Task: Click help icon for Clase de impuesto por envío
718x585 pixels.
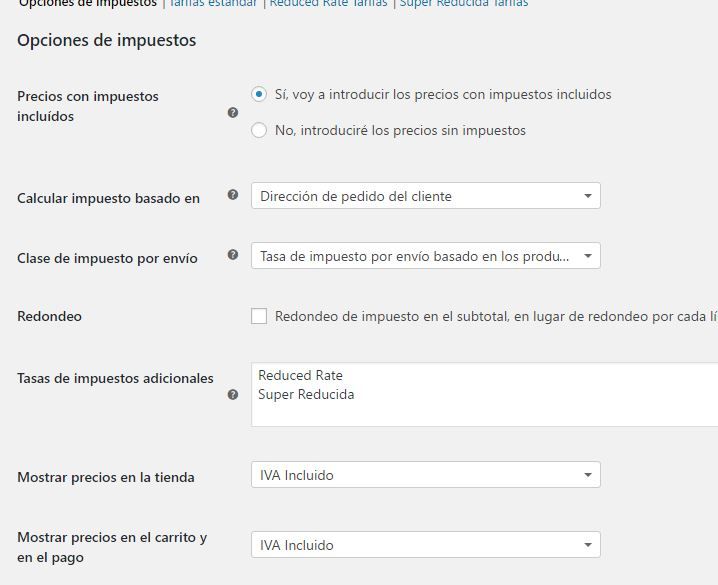Action: [233, 255]
